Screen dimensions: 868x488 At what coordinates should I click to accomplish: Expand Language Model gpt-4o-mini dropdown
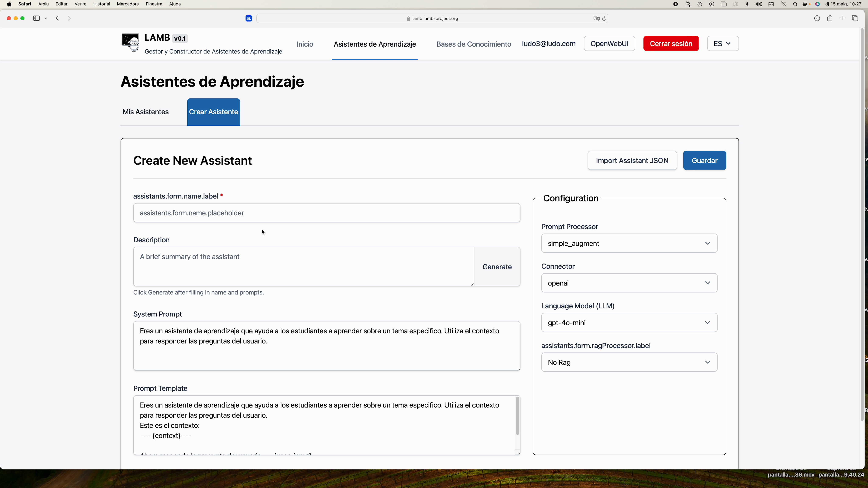click(629, 323)
